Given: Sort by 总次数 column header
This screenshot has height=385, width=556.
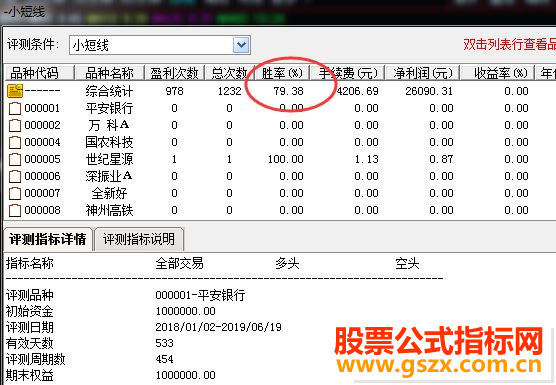Looking at the screenshot, I should pyautogui.click(x=229, y=73).
